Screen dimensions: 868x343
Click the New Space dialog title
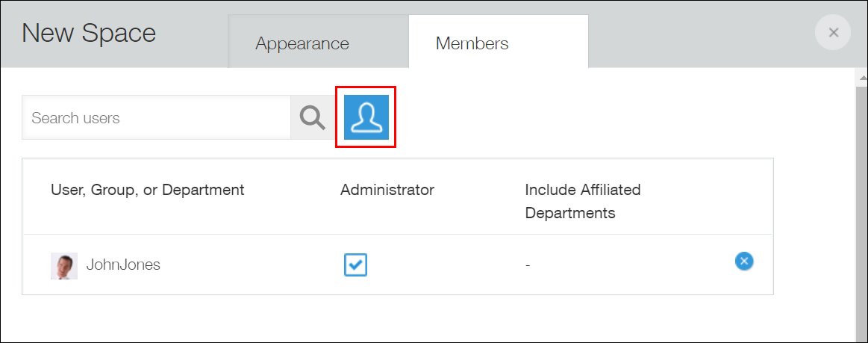(x=89, y=34)
